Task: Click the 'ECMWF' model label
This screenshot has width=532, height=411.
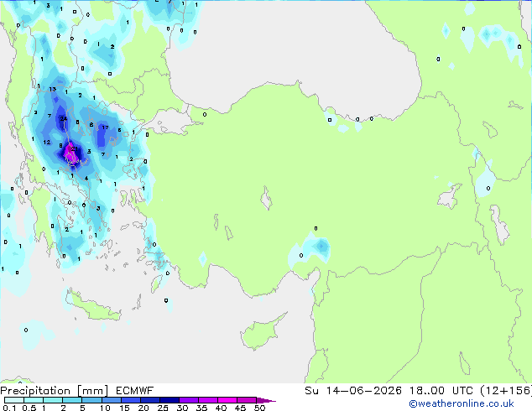Action: tap(135, 391)
